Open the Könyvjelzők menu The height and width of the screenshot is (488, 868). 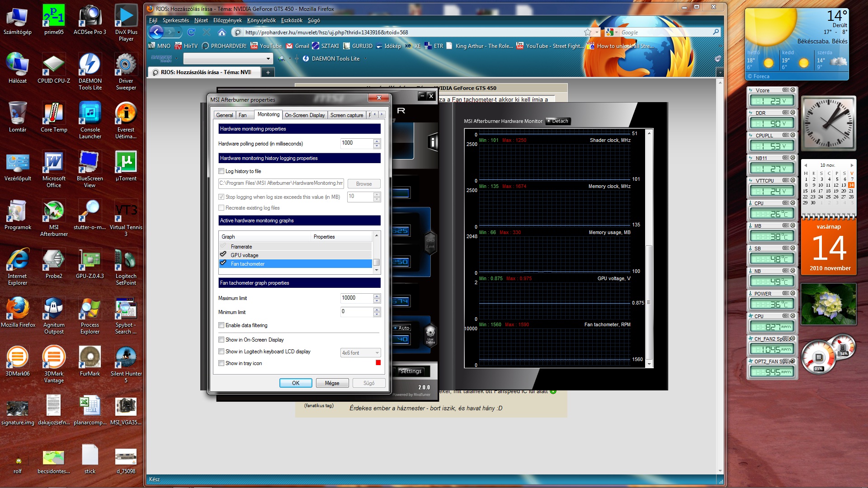(x=261, y=20)
